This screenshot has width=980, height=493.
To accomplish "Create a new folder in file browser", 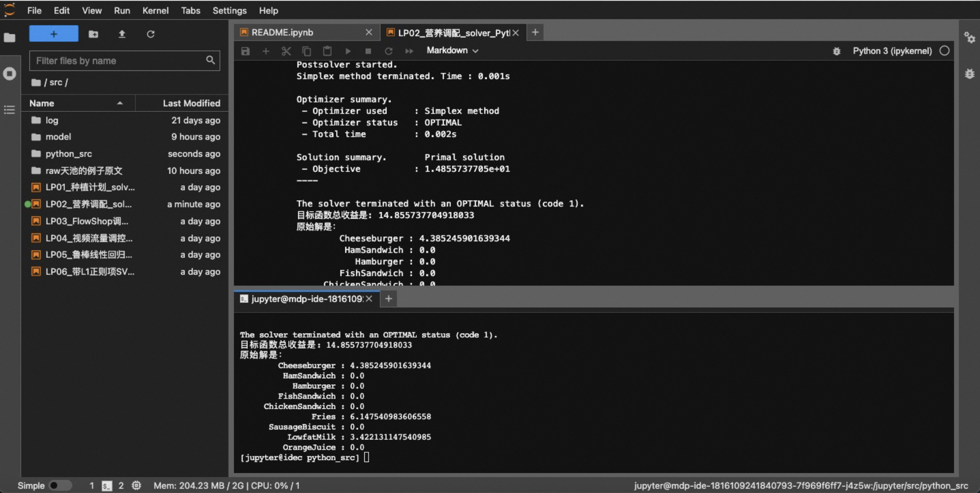I will pos(93,34).
